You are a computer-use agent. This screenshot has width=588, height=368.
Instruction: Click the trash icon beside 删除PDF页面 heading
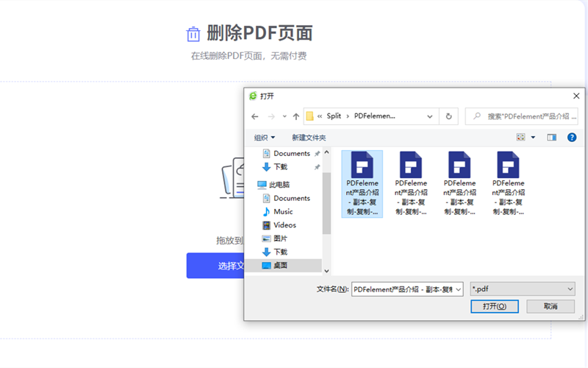click(x=193, y=34)
